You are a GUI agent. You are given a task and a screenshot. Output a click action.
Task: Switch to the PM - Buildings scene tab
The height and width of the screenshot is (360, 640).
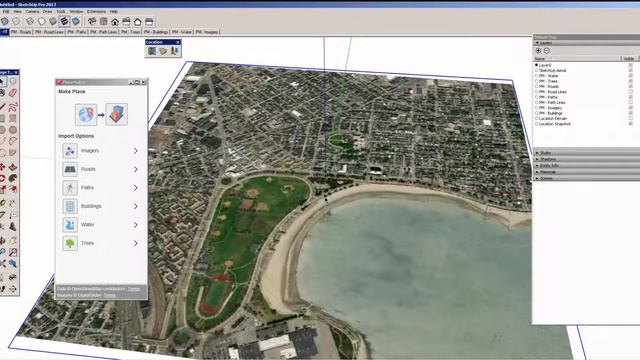click(x=156, y=32)
